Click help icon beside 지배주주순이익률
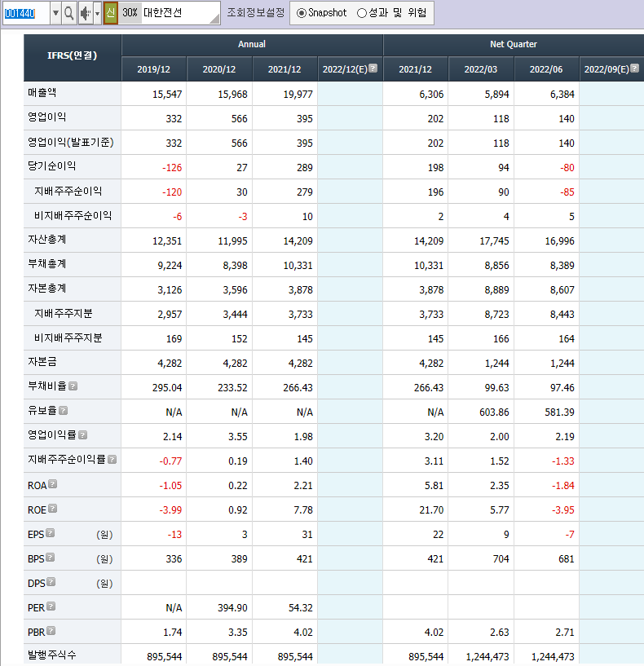 tap(112, 459)
